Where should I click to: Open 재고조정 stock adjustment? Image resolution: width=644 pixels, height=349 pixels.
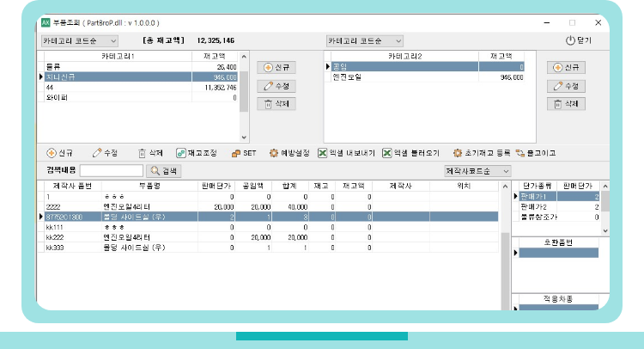click(x=197, y=153)
